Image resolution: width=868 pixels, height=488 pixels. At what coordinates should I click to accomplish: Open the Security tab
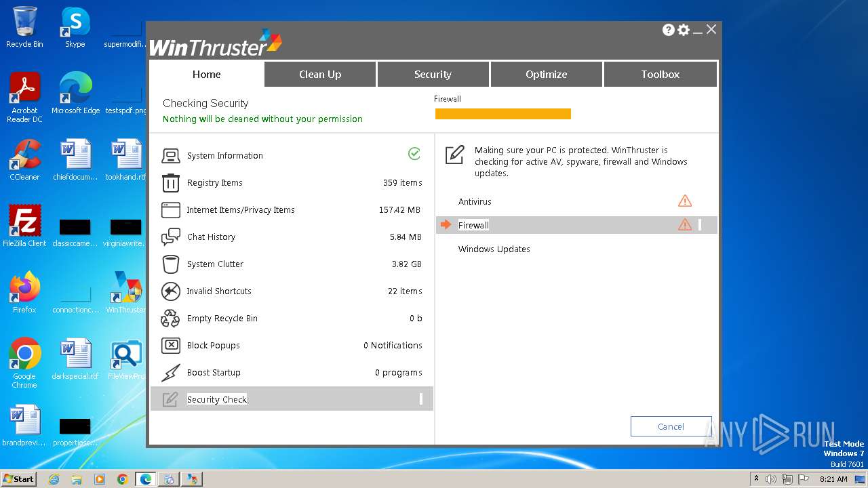433,75
